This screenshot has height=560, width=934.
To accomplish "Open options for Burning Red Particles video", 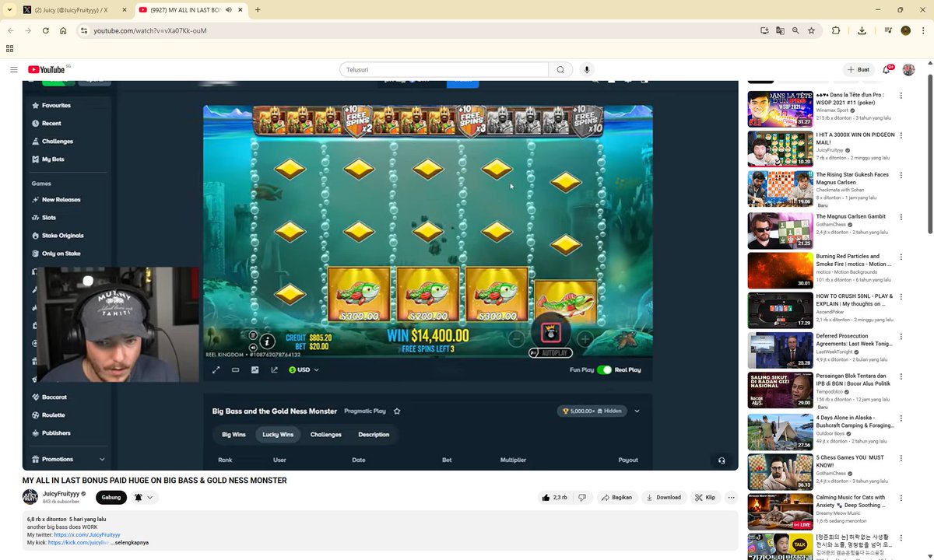I will pyautogui.click(x=901, y=257).
